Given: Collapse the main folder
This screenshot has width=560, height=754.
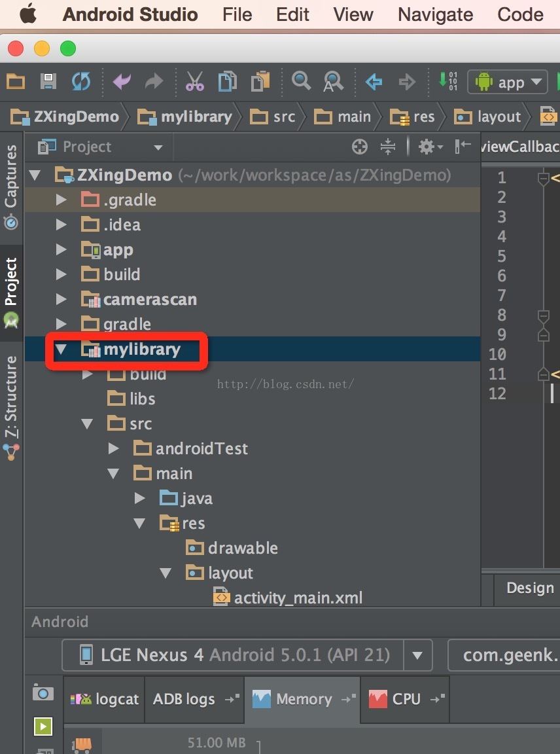Looking at the screenshot, I should pos(113,474).
